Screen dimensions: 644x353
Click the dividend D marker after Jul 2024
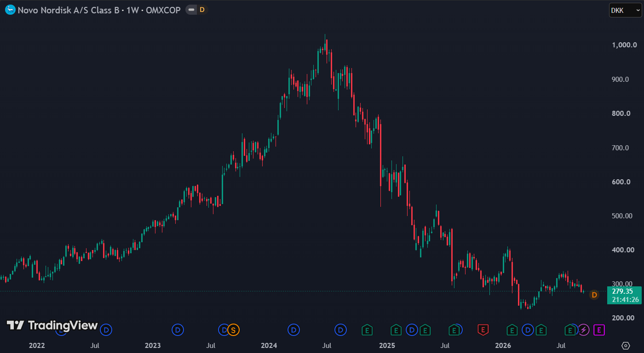coord(340,330)
